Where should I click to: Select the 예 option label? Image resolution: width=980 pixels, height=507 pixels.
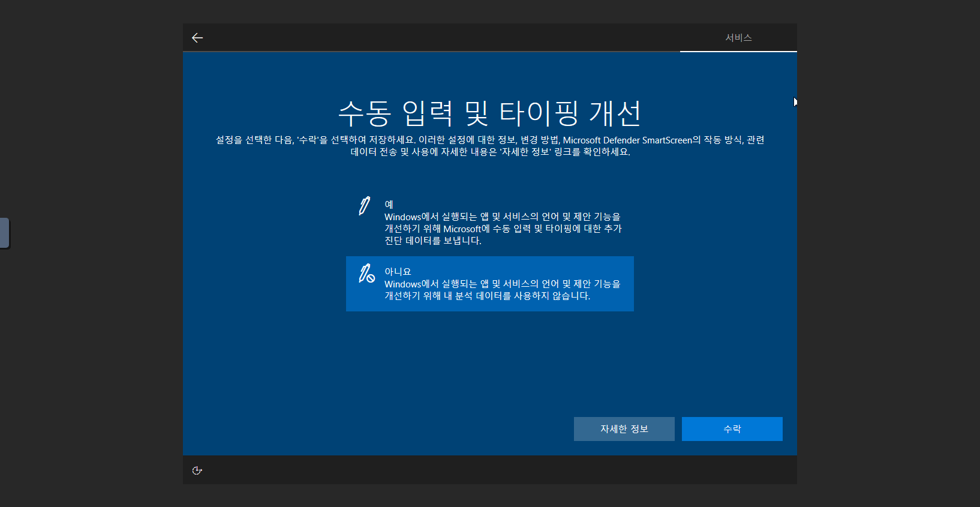389,205
